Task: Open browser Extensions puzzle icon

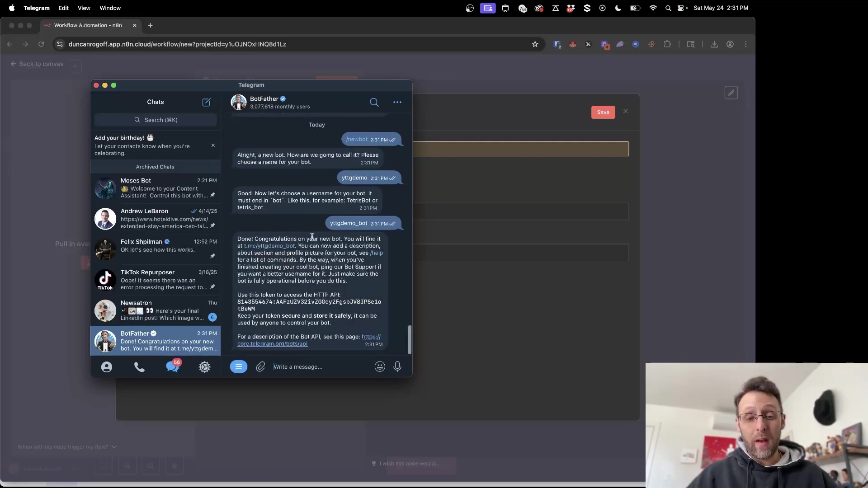Action: click(667, 44)
